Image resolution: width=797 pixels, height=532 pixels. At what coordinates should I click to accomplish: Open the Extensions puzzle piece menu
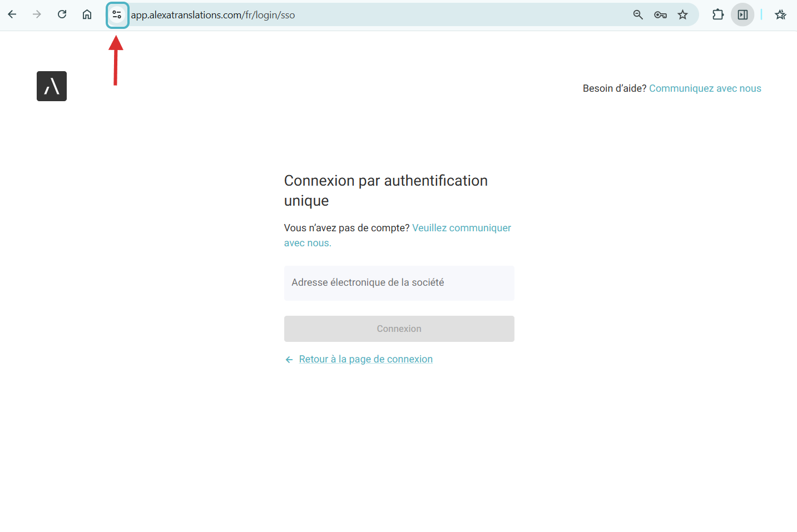pos(718,14)
